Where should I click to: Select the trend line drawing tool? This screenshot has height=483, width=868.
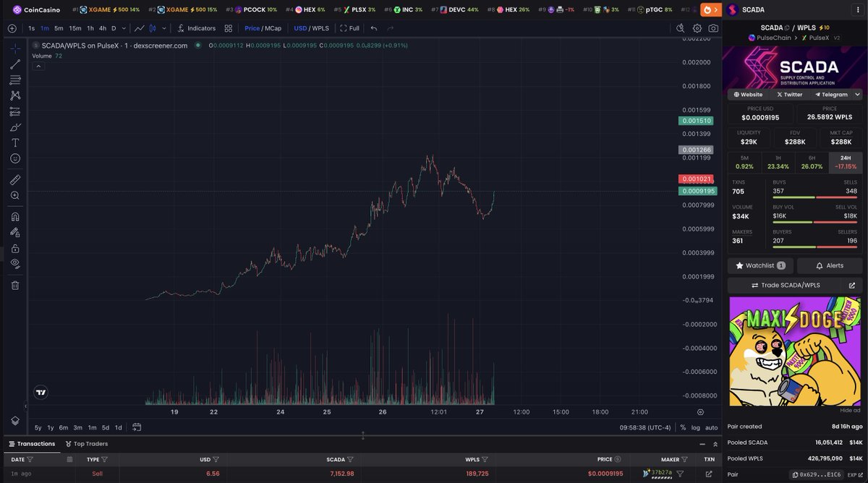tap(15, 64)
